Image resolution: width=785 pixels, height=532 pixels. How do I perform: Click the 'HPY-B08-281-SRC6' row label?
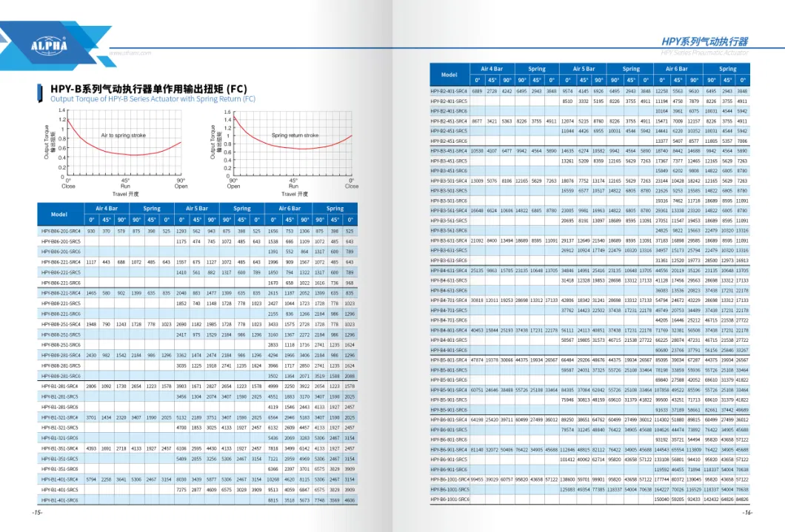pos(61,376)
